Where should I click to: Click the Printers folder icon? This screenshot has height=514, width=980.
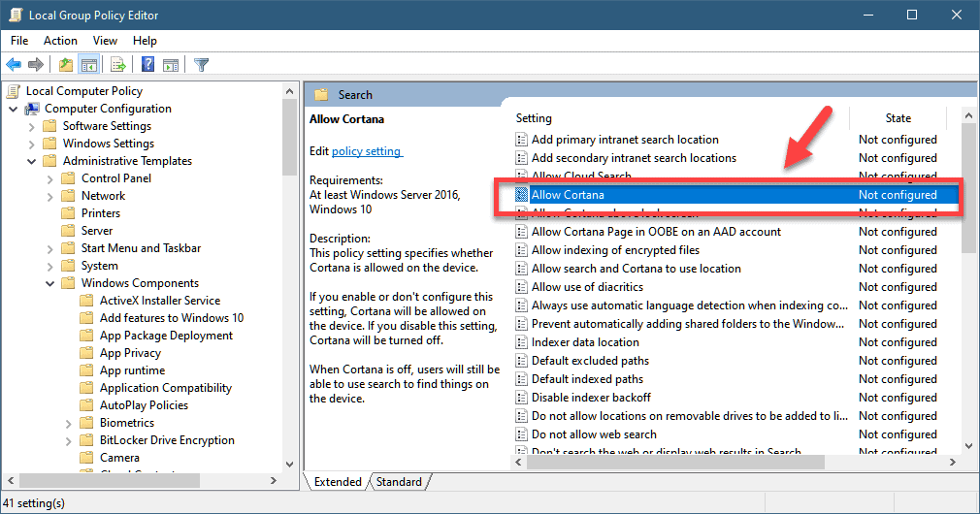point(68,213)
